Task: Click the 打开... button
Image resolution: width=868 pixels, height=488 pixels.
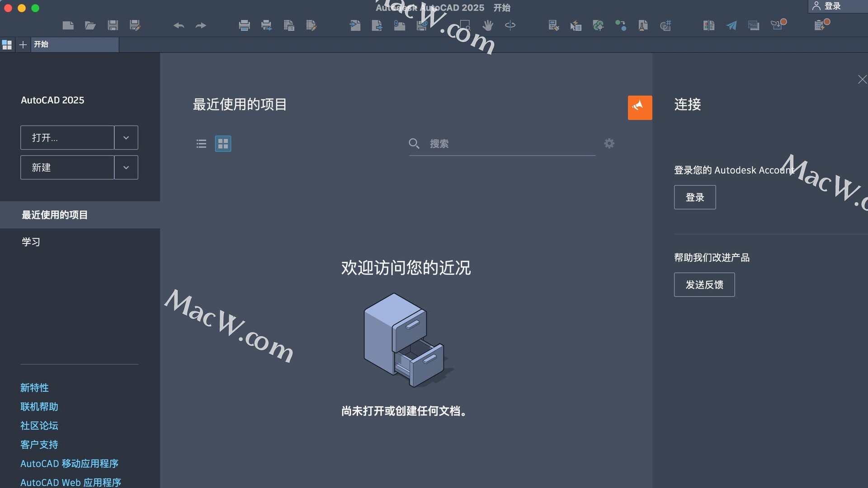Action: 67,138
